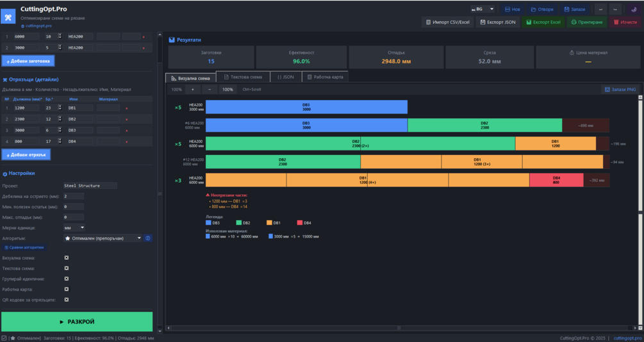Screen dimensions: 644x342
Task: Toggle the QR кодове за отрязъците checkbox
Action: coord(67,300)
